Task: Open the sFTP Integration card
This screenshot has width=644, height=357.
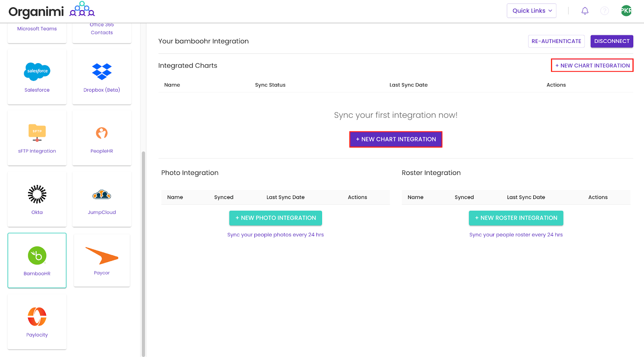Action: click(x=37, y=138)
